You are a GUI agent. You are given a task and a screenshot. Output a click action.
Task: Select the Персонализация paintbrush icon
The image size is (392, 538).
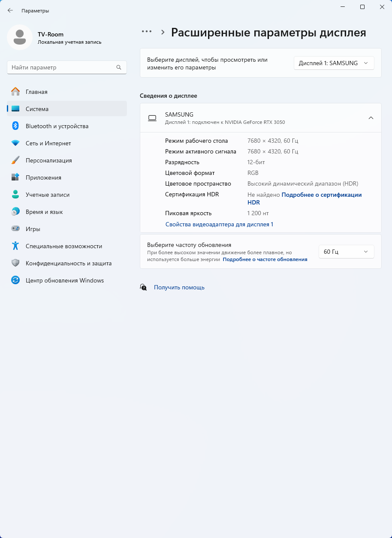point(15,160)
